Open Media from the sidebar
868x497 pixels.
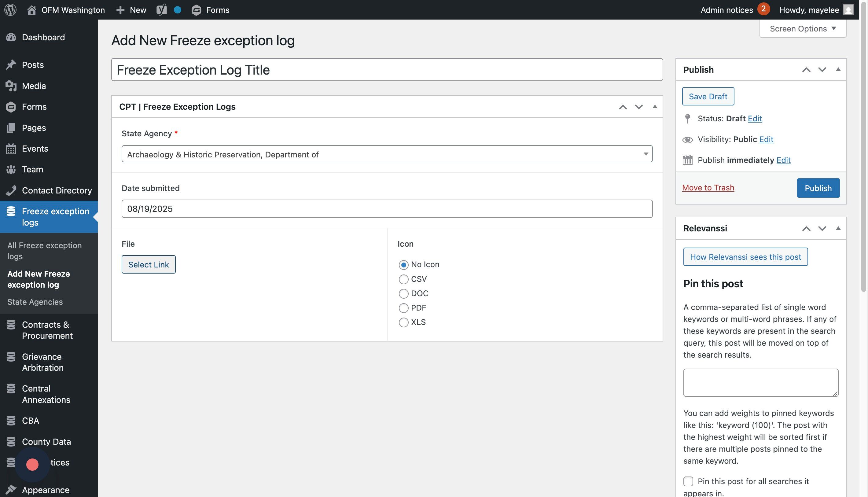(x=33, y=86)
